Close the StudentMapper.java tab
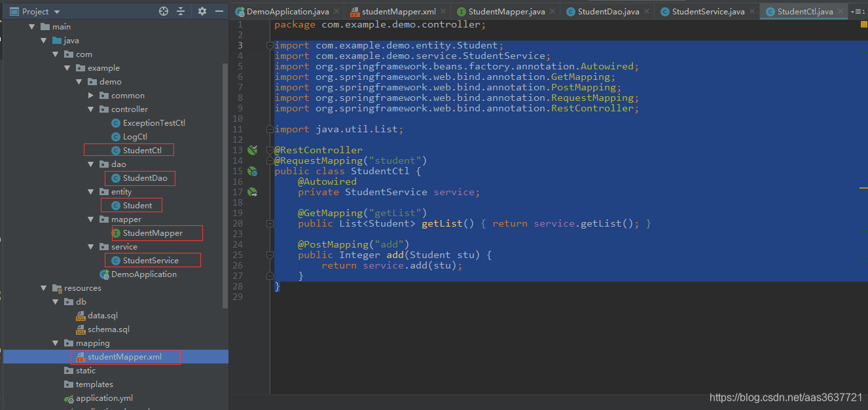The height and width of the screenshot is (410, 868). click(552, 11)
